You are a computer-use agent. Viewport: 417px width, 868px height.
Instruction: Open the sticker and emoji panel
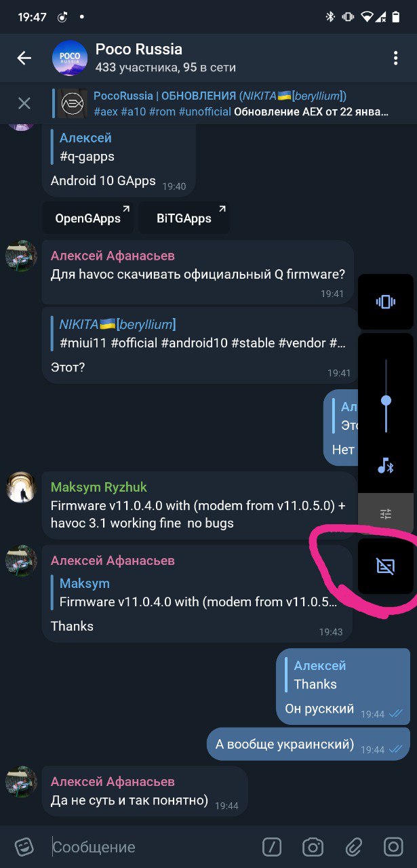click(24, 846)
